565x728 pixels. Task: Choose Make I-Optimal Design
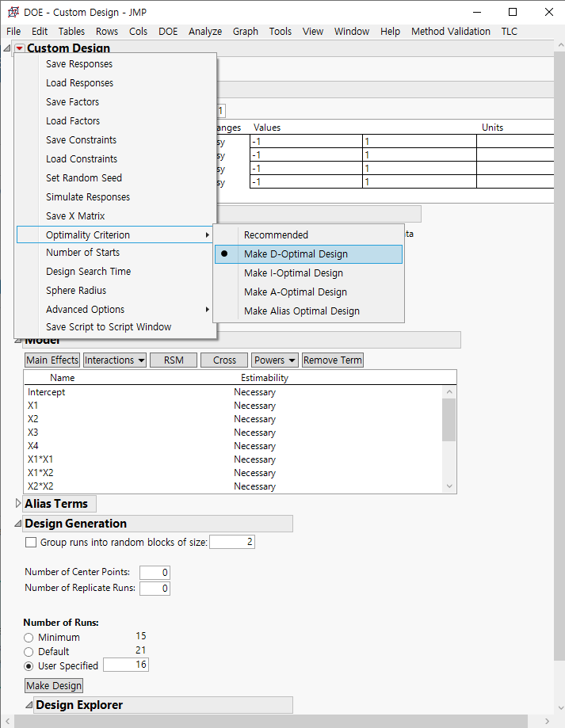(x=293, y=273)
